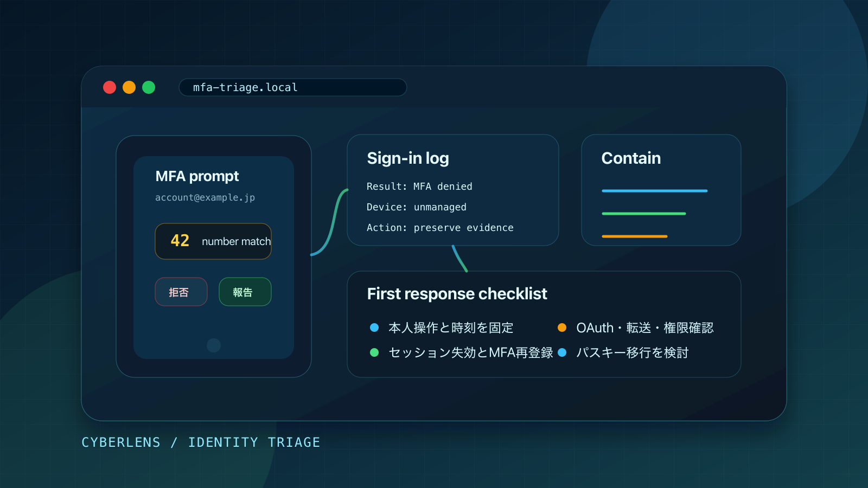The width and height of the screenshot is (868, 488).
Task: Tap the red 拒否 deny button
Action: (x=181, y=292)
